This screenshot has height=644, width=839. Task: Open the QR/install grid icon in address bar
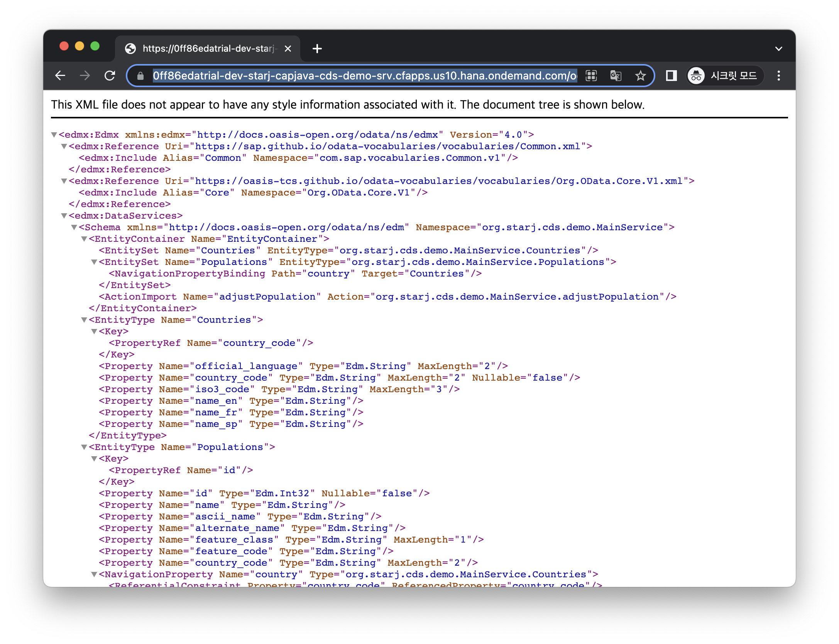click(591, 76)
